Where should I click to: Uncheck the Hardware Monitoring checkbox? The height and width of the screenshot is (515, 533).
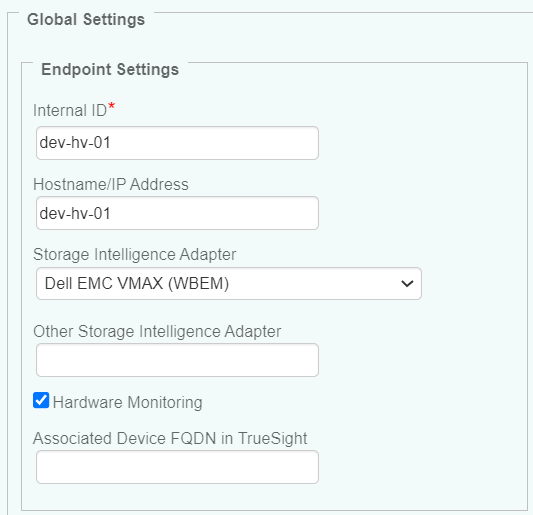(41, 400)
